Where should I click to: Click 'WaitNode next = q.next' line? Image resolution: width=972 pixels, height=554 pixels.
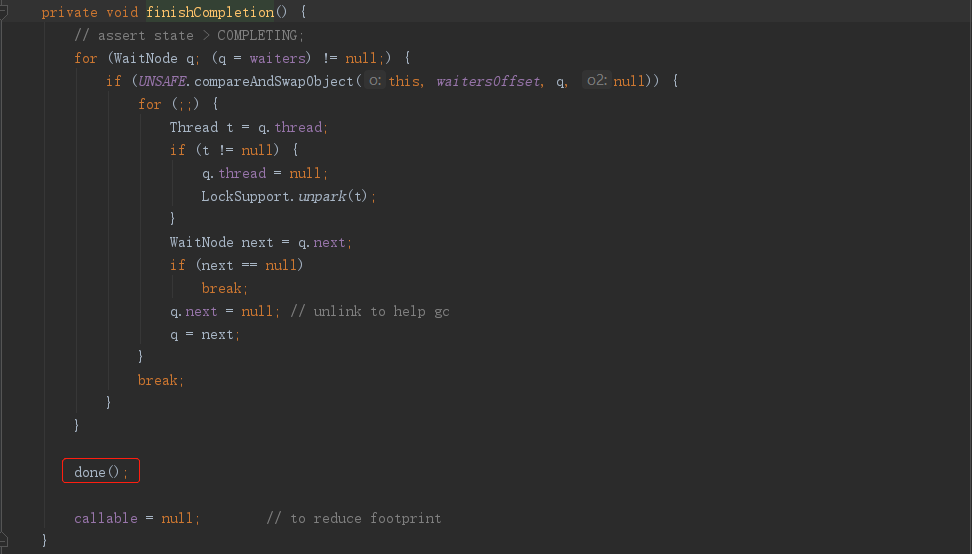[x=261, y=242]
